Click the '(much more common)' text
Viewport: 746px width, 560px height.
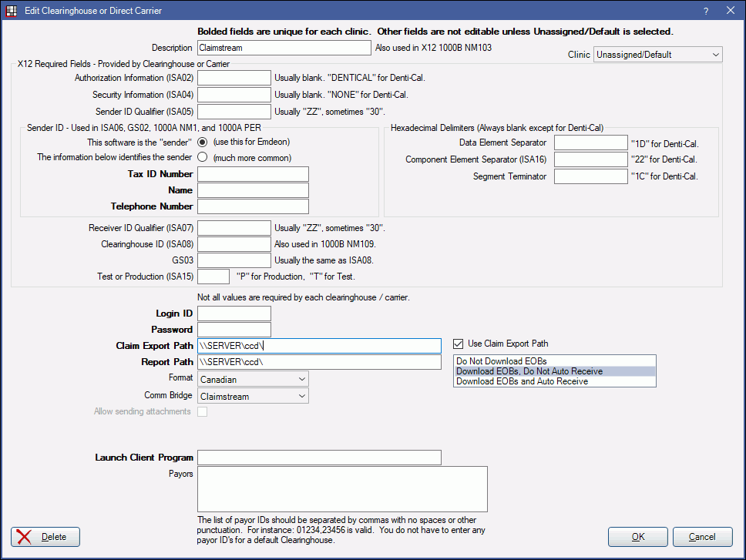252,158
